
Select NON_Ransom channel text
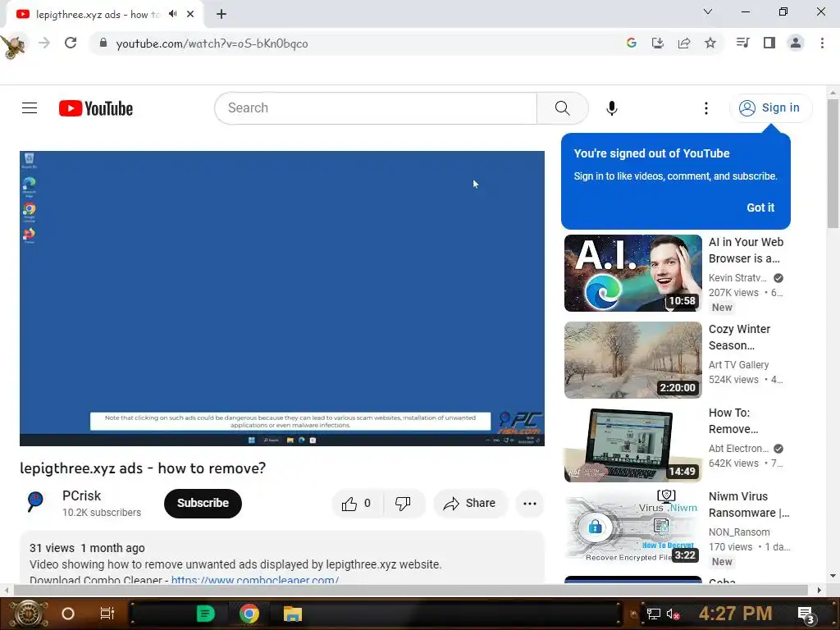739,532
